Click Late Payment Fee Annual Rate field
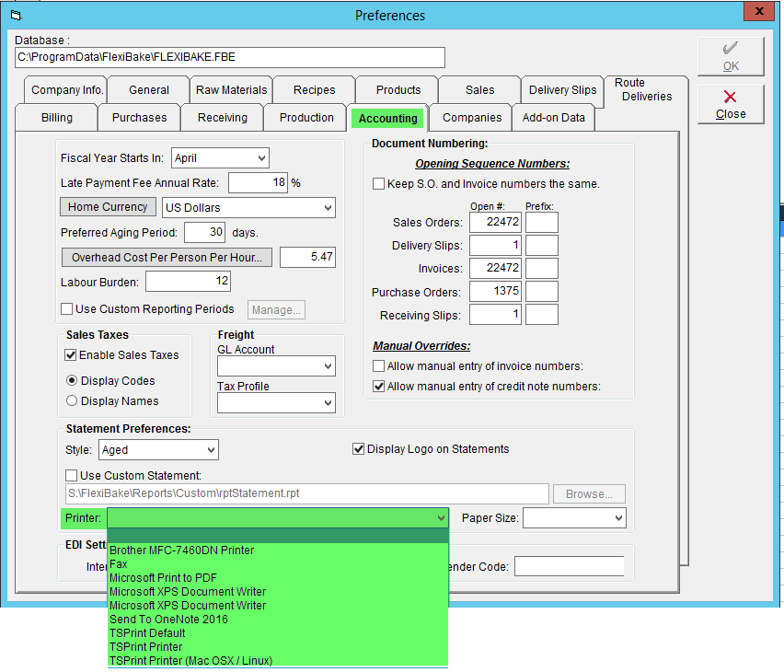The height and width of the screenshot is (672, 784). point(258,182)
